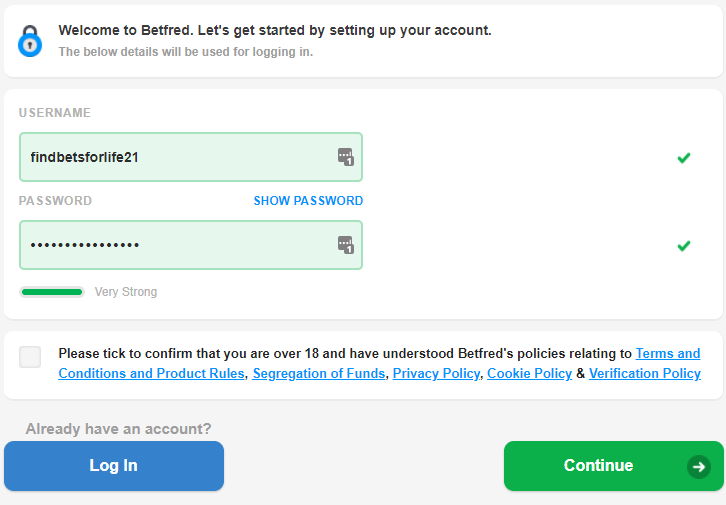Open password manager icon in password field
Image resolution: width=726 pixels, height=505 pixels.
click(345, 245)
